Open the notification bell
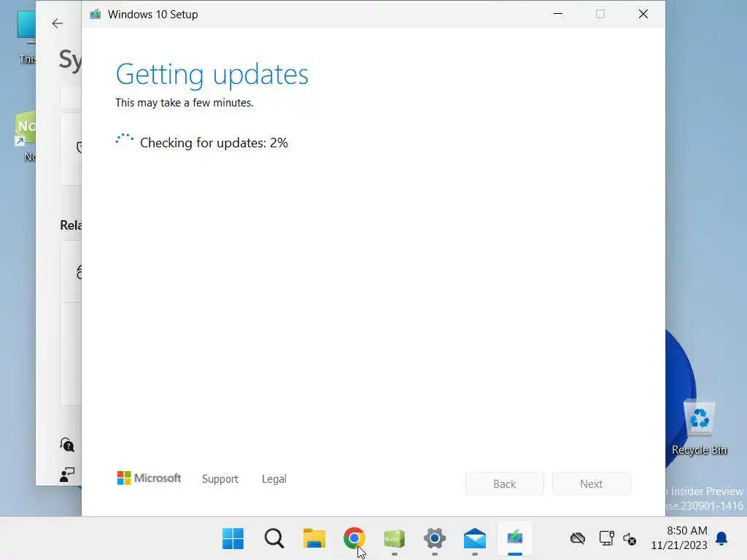The width and height of the screenshot is (747, 560). click(721, 539)
